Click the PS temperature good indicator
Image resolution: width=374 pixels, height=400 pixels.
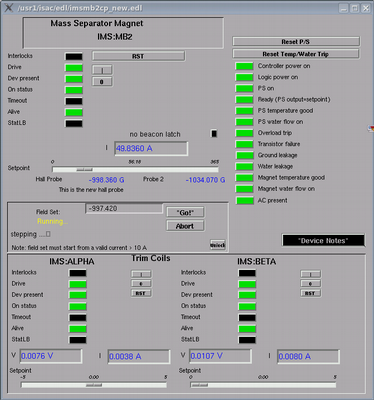point(244,111)
